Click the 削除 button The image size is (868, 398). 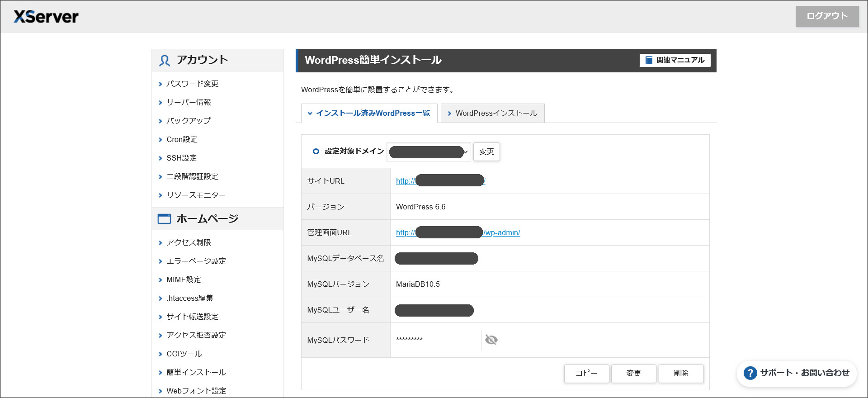681,374
